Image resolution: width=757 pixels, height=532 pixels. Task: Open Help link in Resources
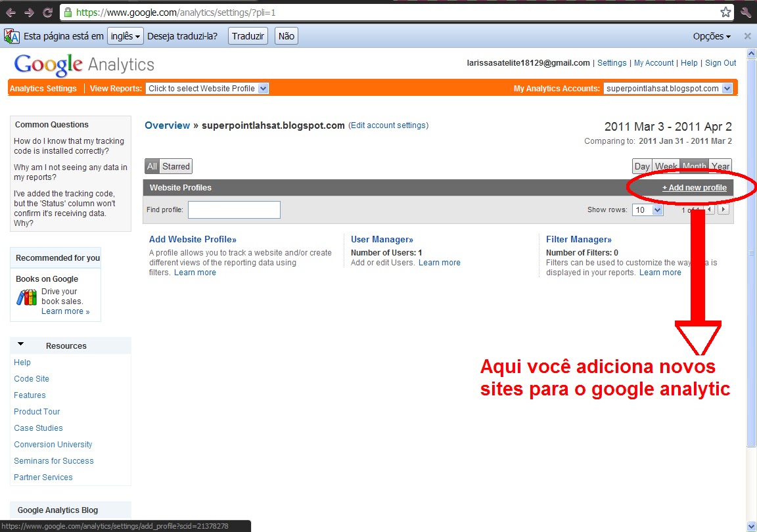(x=22, y=363)
